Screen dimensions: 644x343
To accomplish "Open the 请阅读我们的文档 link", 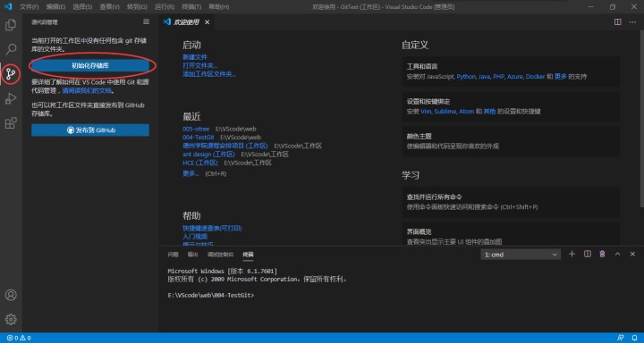I will [x=87, y=91].
